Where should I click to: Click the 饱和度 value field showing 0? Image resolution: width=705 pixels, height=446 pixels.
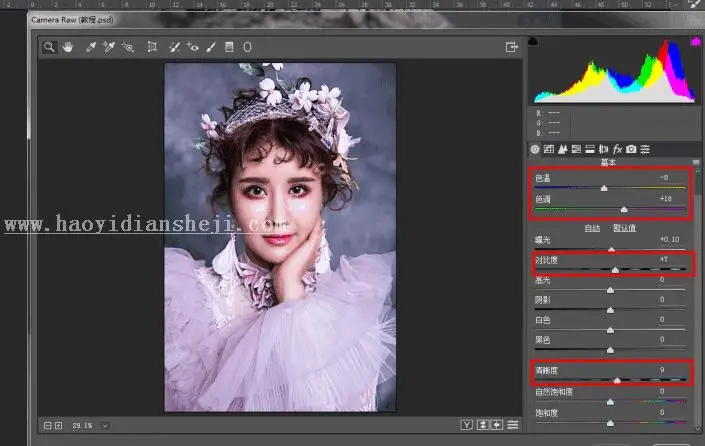(x=662, y=412)
